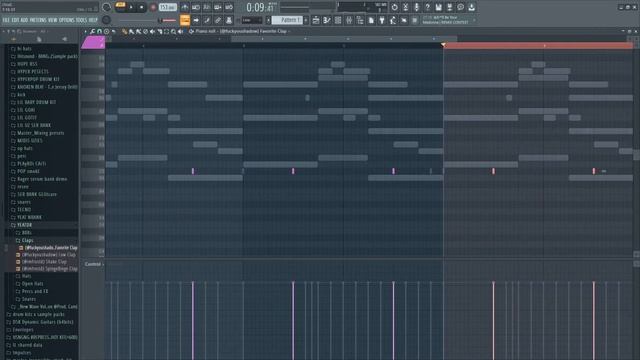Open the Mixer view icon
This screenshot has height=360, width=640.
pyautogui.click(x=349, y=20)
